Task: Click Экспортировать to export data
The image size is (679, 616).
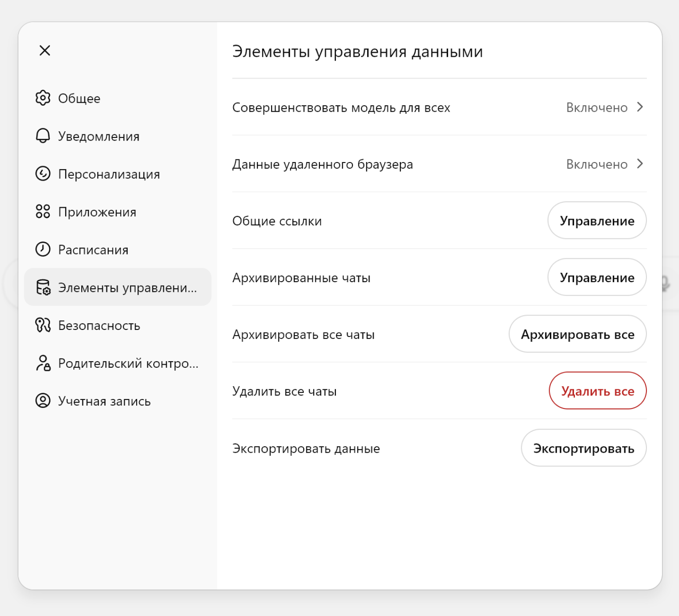Action: (x=583, y=448)
